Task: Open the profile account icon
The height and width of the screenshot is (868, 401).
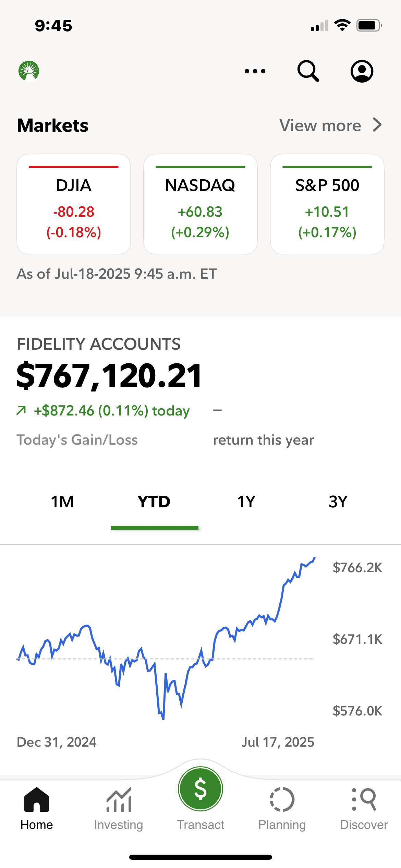Action: [362, 71]
